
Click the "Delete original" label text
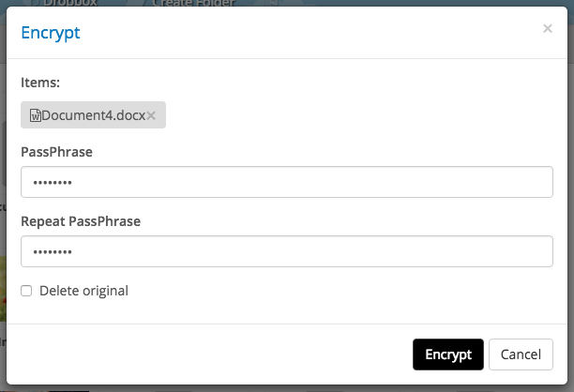[83, 291]
